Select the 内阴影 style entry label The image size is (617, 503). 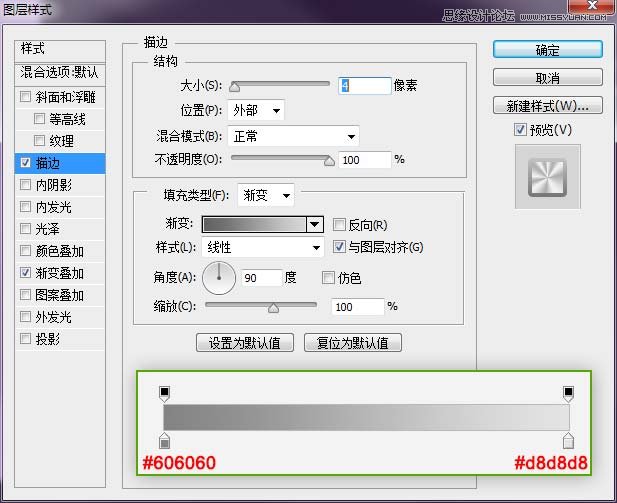[54, 185]
